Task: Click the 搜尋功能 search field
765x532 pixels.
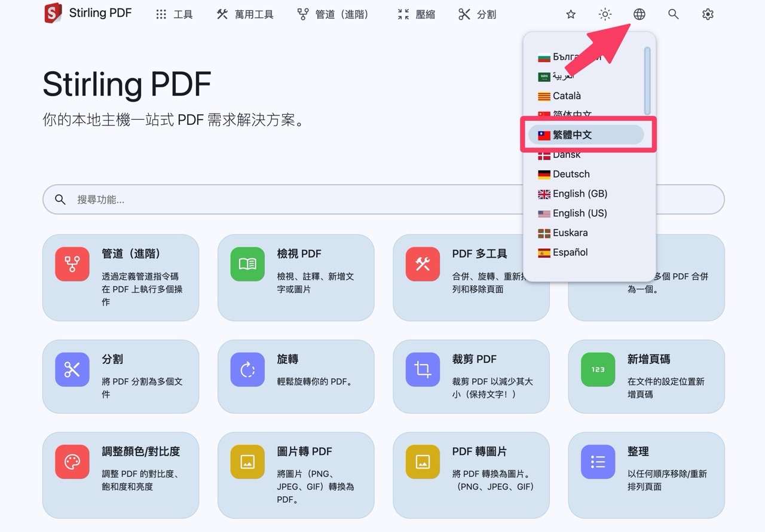Action: click(384, 200)
